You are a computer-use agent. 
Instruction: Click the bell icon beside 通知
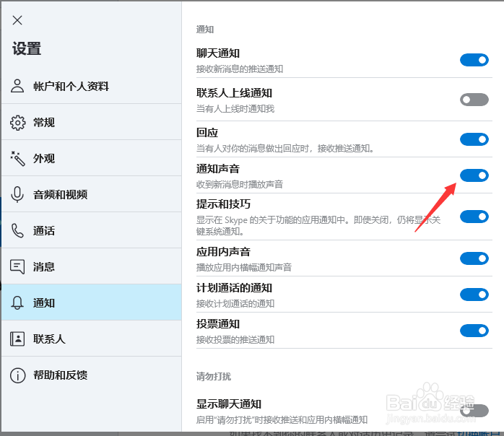[x=18, y=303]
